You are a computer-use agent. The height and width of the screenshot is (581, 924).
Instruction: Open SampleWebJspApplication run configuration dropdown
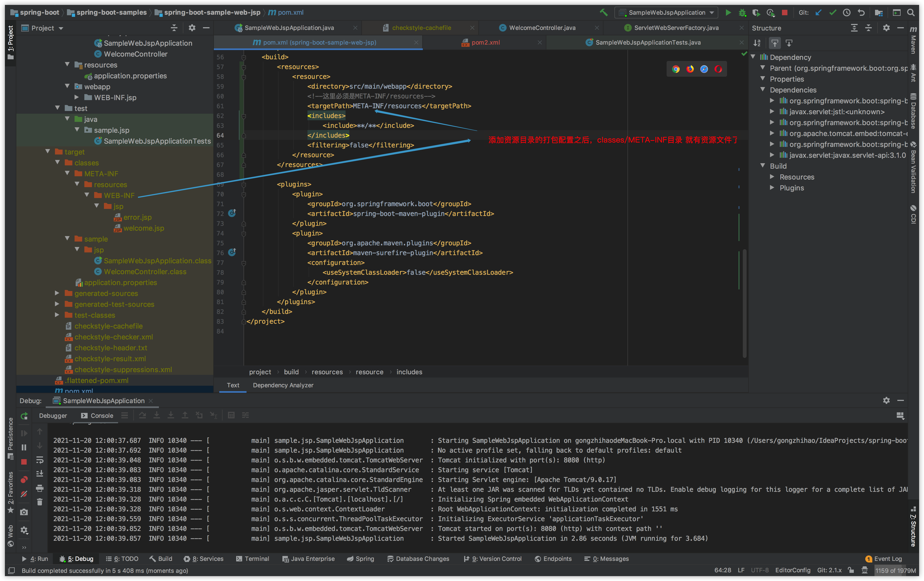[667, 13]
